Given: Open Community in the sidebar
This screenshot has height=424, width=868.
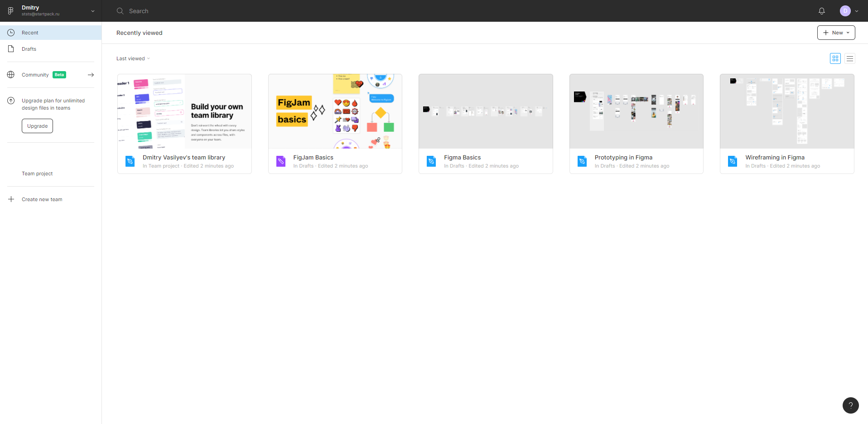Looking at the screenshot, I should 51,75.
